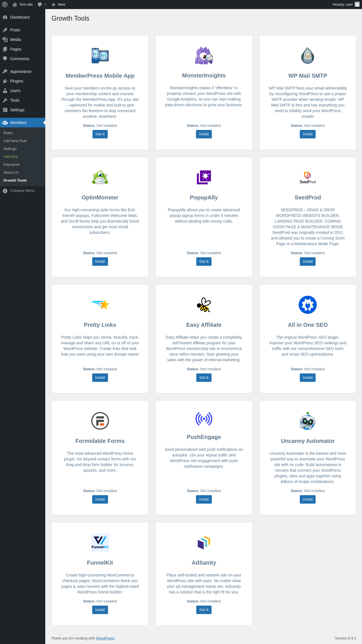
Task: Click the AdSanity card title
Action: coord(204,563)
